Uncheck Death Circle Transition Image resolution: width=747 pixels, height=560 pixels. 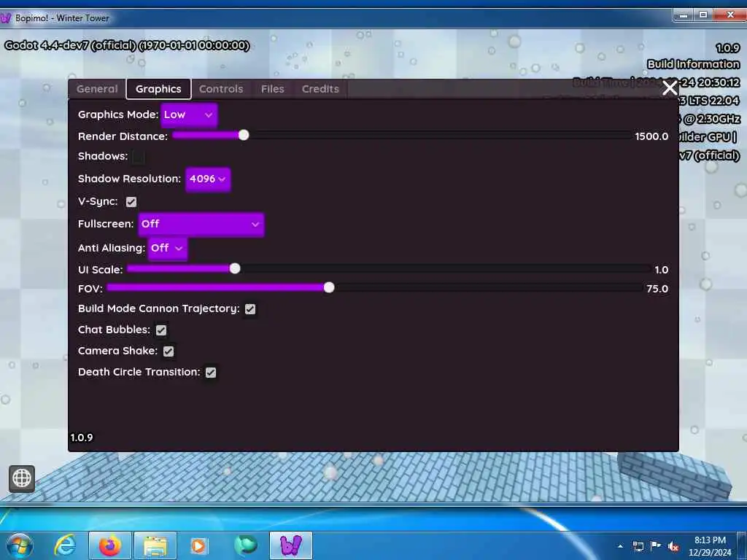[211, 373]
